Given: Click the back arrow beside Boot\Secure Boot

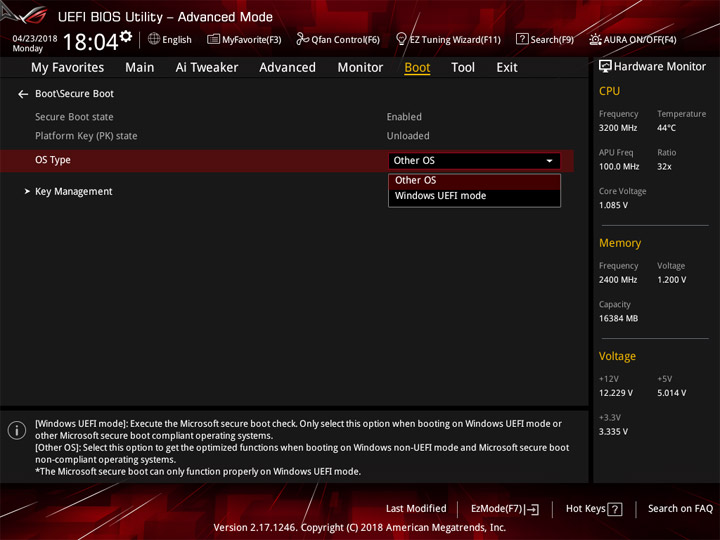Looking at the screenshot, I should tap(23, 94).
